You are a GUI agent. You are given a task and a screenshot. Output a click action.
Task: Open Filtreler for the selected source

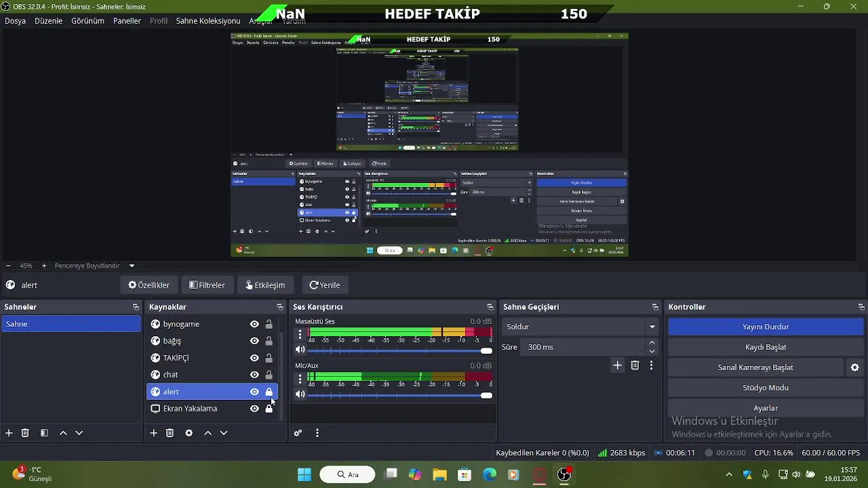207,285
